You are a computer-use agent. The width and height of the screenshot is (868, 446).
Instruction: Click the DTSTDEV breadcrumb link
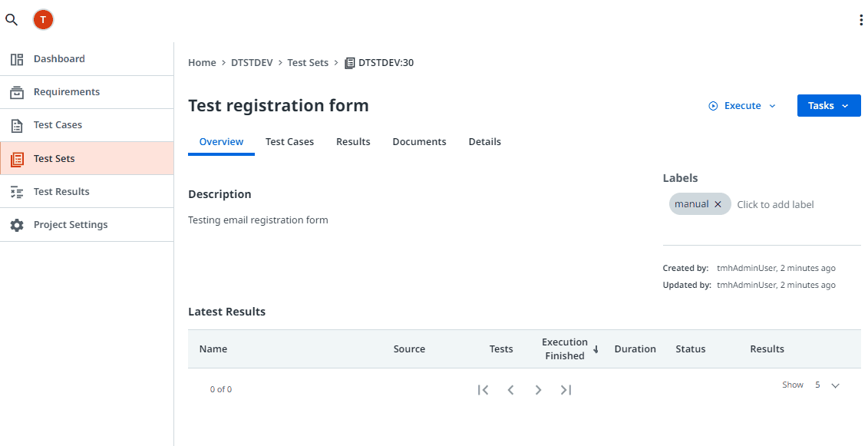coord(252,63)
